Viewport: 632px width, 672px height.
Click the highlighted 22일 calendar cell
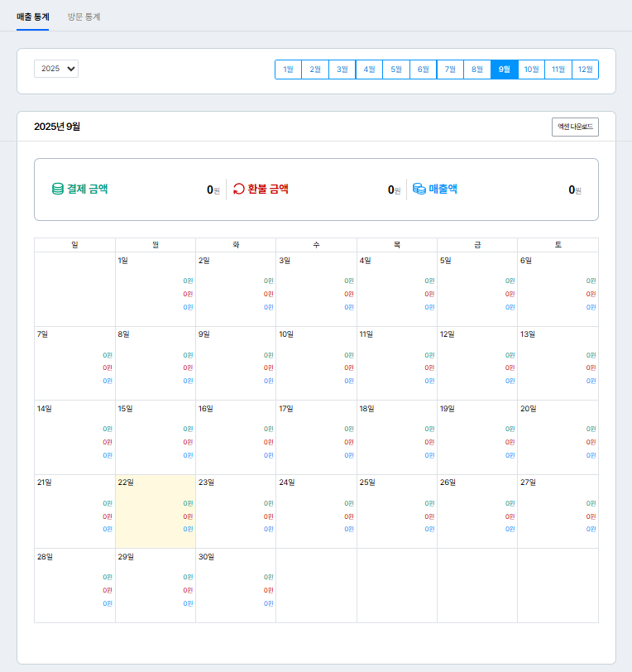(155, 511)
